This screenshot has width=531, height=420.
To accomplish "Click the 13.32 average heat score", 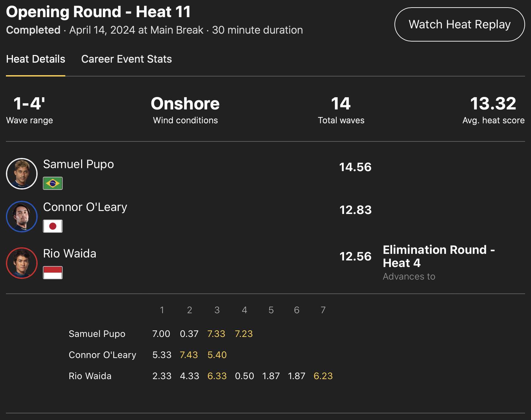I will click(x=493, y=104).
